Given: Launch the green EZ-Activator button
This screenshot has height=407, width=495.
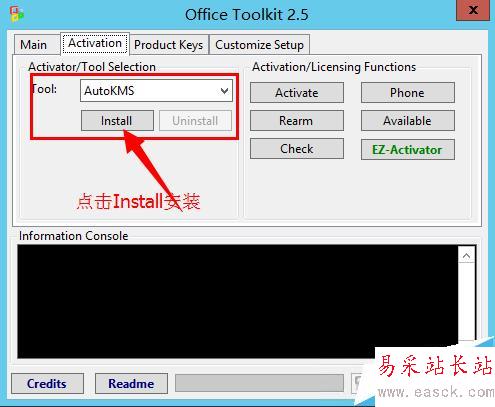Looking at the screenshot, I should 408,150.
